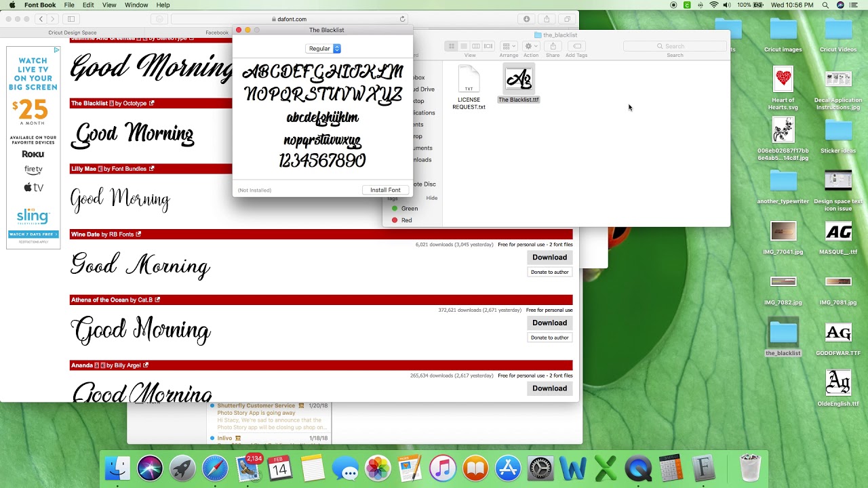Image resolution: width=868 pixels, height=488 pixels.
Task: Open Mail icon with 2,134 badge
Action: tap(248, 468)
